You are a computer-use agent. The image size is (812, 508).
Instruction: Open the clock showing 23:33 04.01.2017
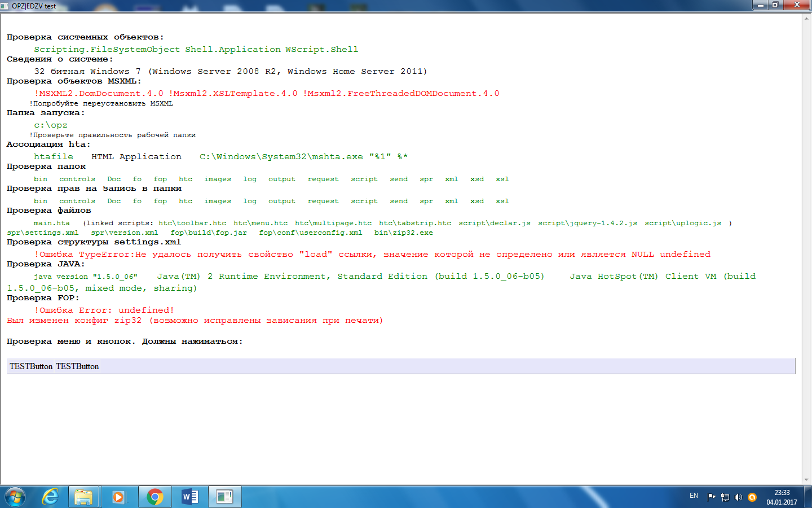point(782,497)
